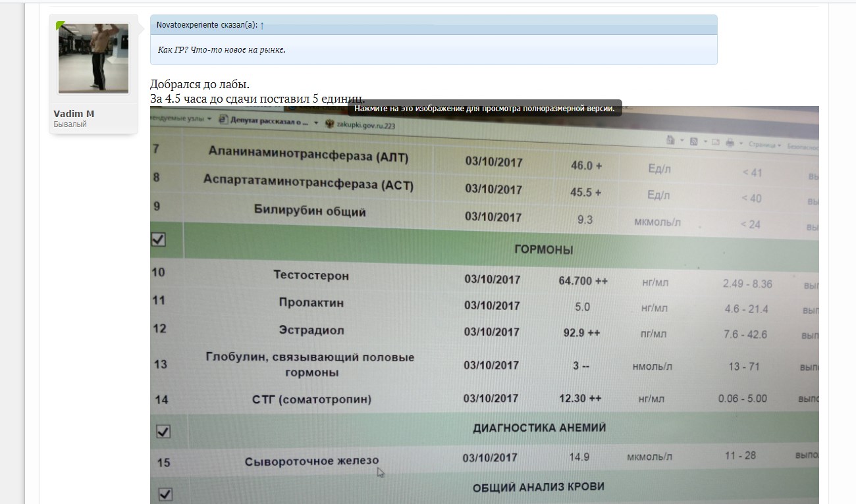The height and width of the screenshot is (504, 856).
Task: Click the lab results image to view full size
Action: tap(461, 296)
